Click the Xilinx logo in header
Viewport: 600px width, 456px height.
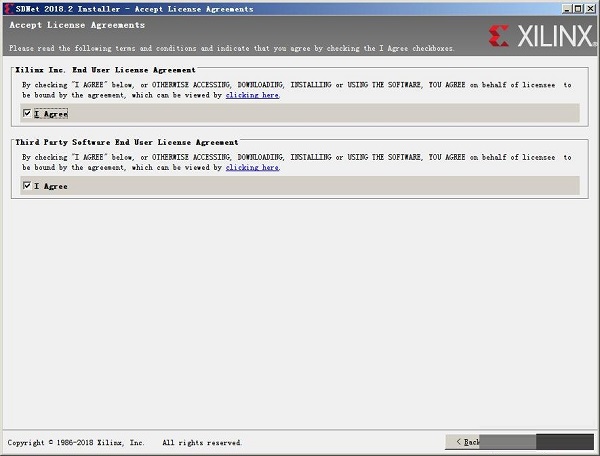point(541,36)
